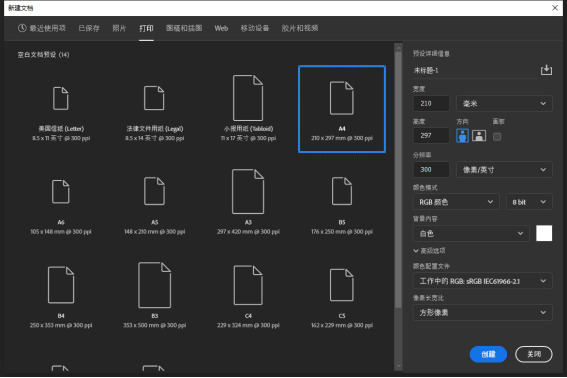The width and height of the screenshot is (567, 378).
Task: Switch to the Web tab
Action: (x=221, y=28)
